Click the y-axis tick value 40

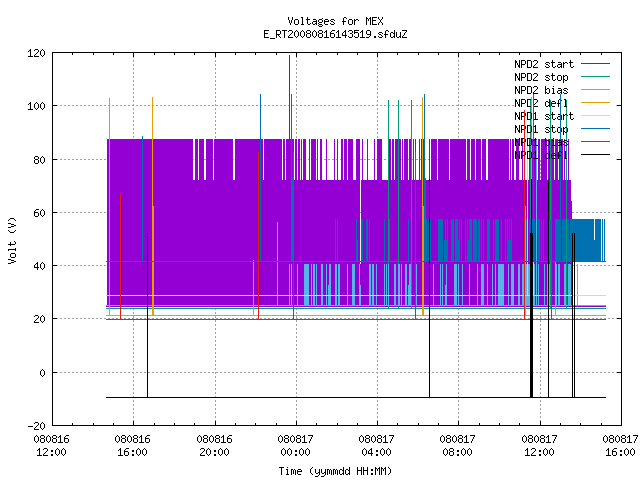click(39, 266)
